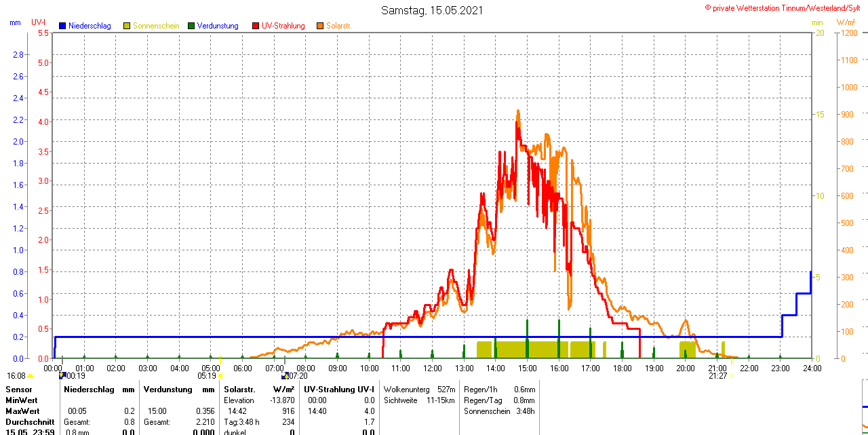Click the private Wetterstation Tinnum copyright text
The width and height of the screenshot is (868, 435).
pyautogui.click(x=785, y=7)
